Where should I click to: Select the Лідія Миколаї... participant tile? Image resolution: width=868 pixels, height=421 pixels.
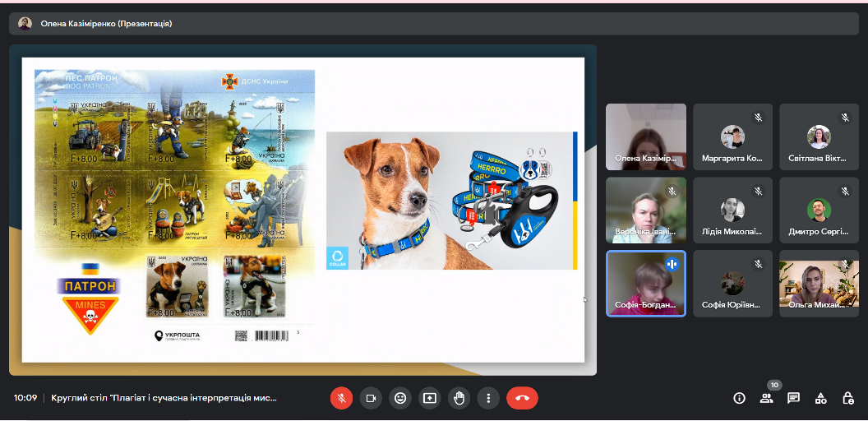732,210
